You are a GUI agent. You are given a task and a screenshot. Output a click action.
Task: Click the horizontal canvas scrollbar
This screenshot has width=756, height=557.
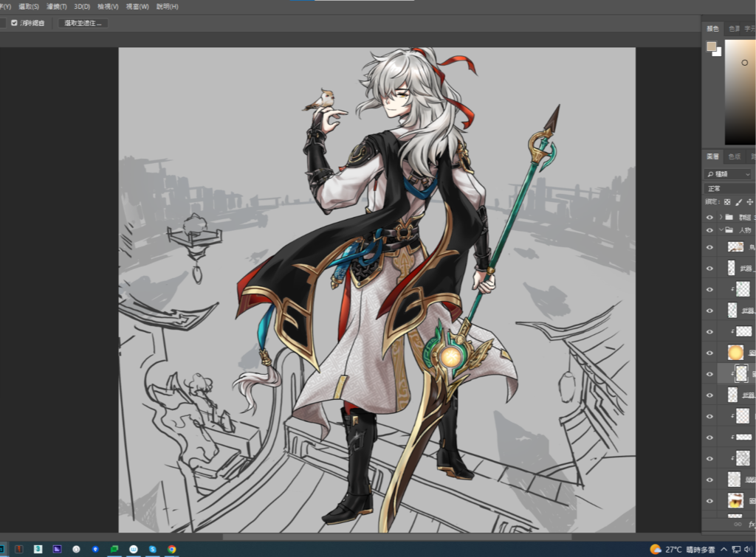tap(397, 536)
